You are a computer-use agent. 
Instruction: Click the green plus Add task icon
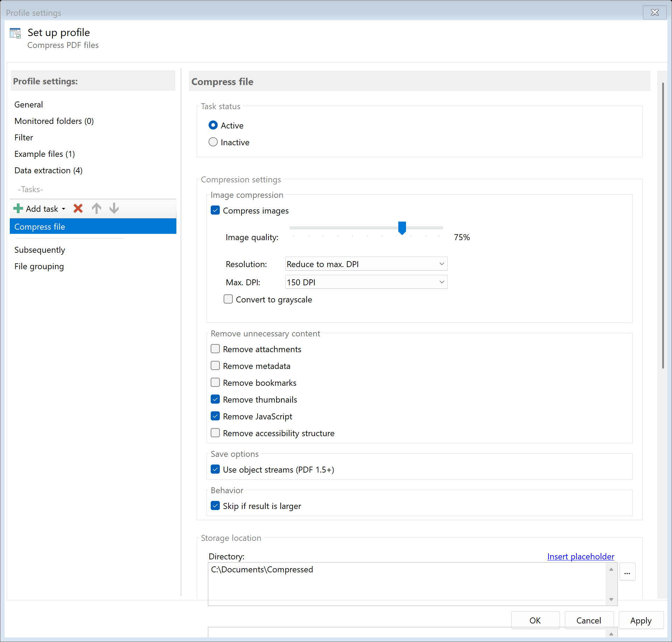point(18,209)
